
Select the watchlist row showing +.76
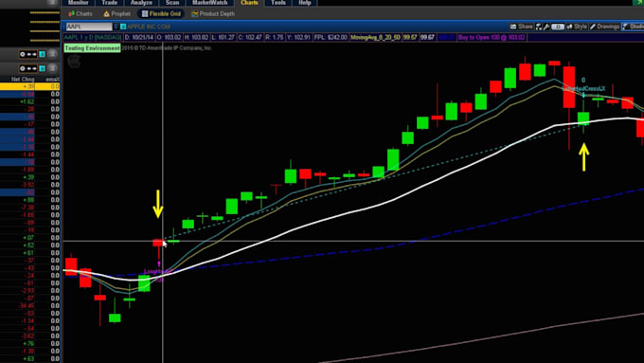click(30, 344)
